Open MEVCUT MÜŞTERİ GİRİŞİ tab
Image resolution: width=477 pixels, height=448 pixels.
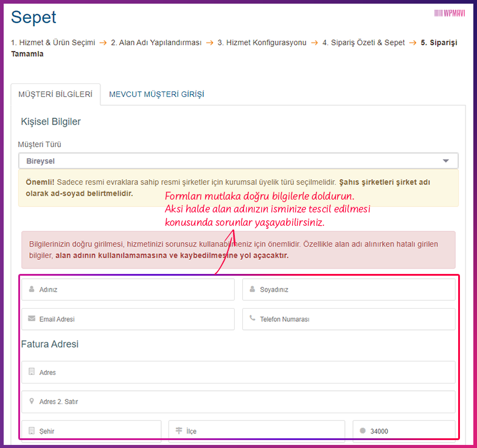coord(156,94)
